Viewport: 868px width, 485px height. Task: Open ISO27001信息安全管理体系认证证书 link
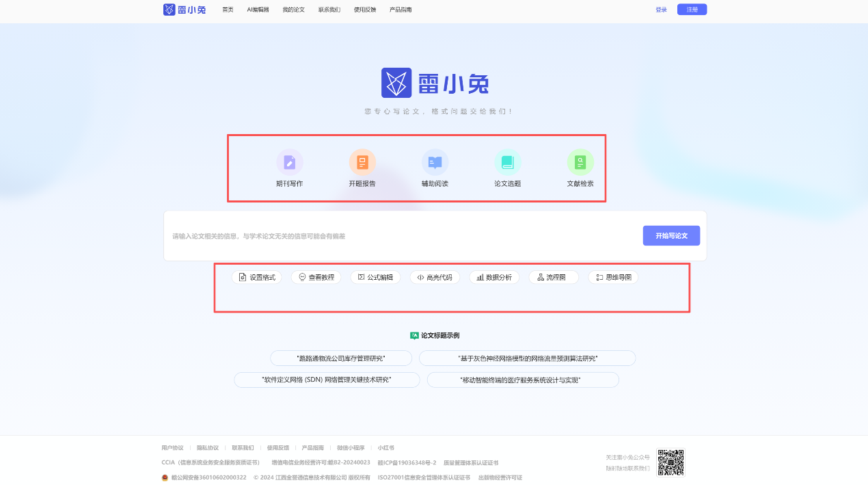click(x=424, y=477)
